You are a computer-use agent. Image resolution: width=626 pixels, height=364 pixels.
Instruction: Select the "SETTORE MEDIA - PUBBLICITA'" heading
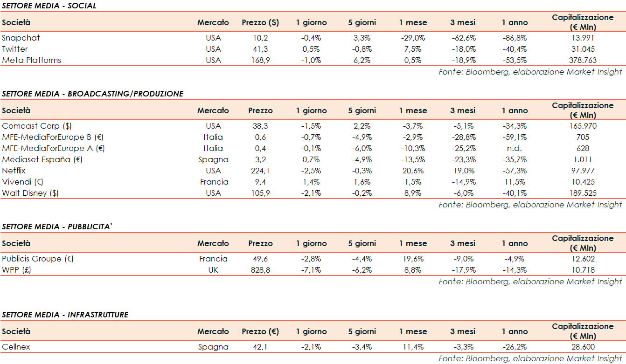57,227
